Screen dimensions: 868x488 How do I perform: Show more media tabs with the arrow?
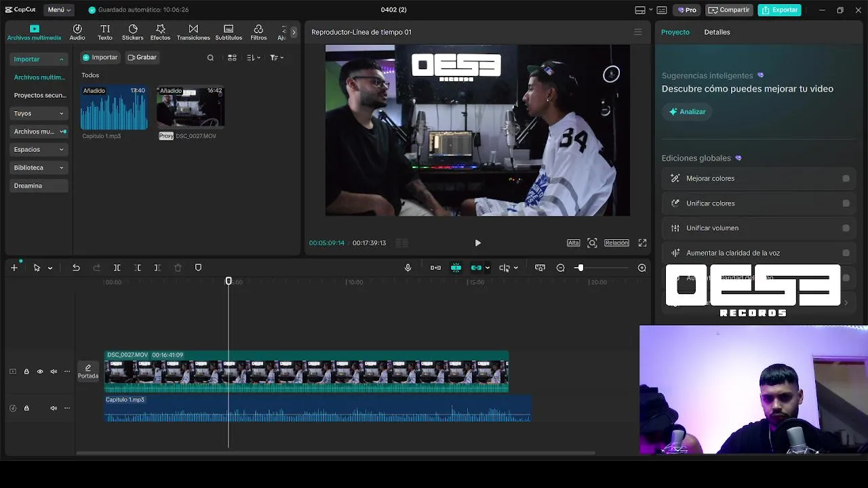click(294, 32)
